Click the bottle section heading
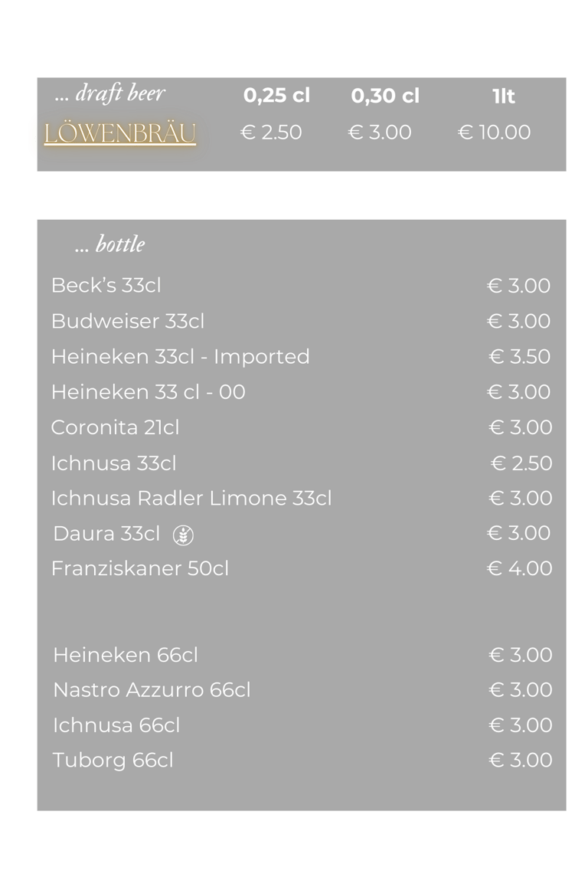This screenshot has width=588, height=890. pyautogui.click(x=110, y=244)
